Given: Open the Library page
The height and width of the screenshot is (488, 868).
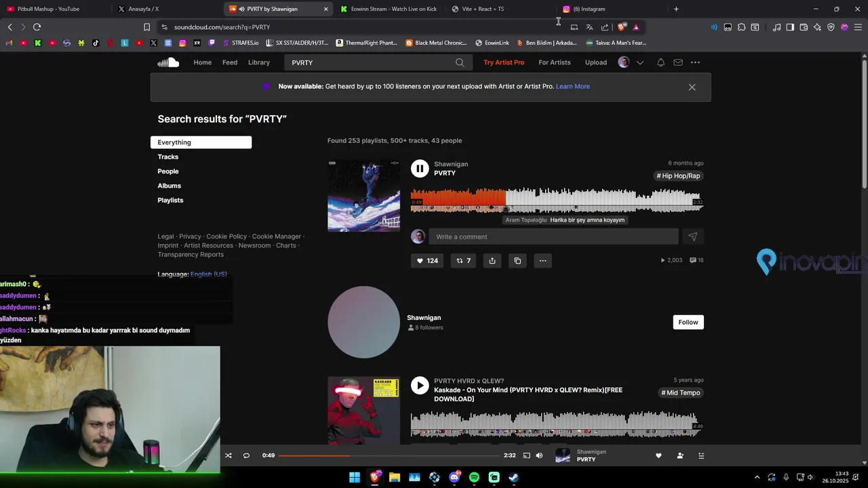Looking at the screenshot, I should (259, 62).
